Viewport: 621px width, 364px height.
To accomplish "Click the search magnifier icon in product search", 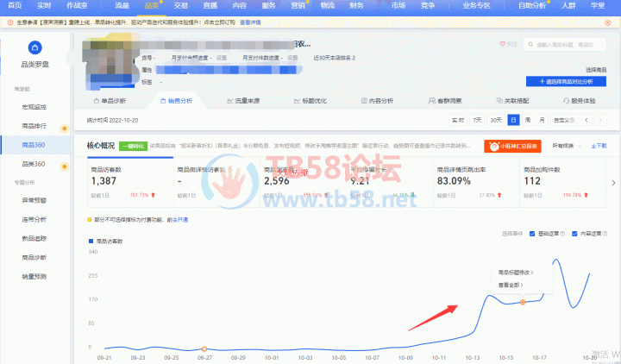I will 530,43.
